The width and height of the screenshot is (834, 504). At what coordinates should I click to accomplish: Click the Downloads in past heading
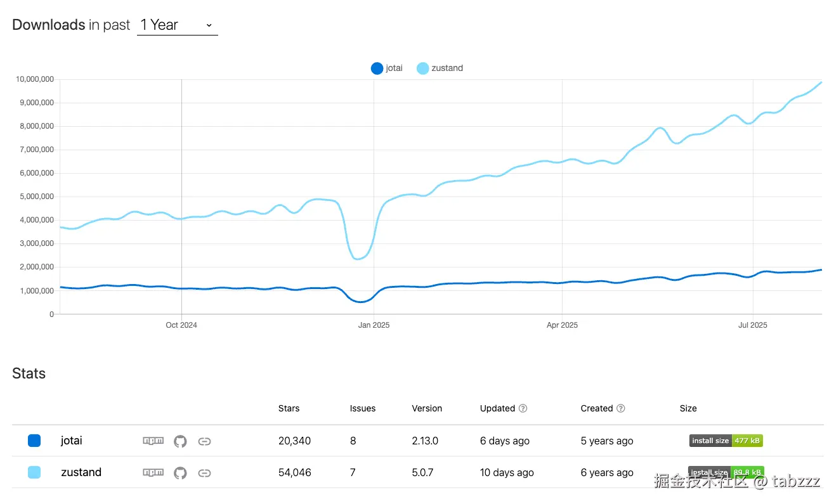71,25
